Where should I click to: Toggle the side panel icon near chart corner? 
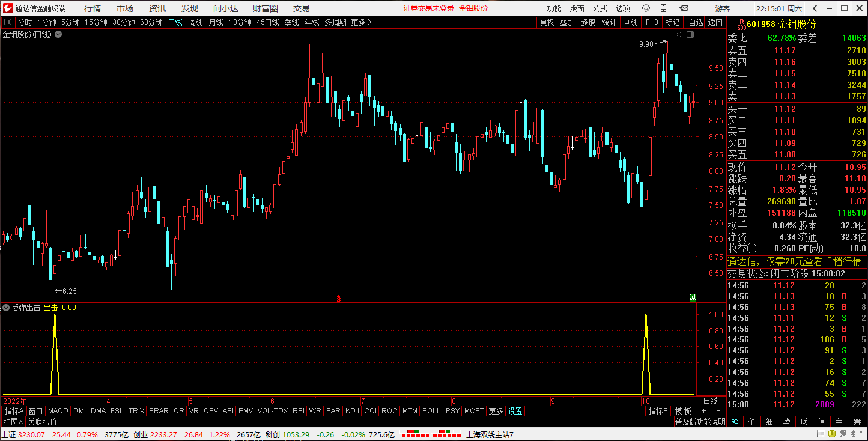(690, 35)
